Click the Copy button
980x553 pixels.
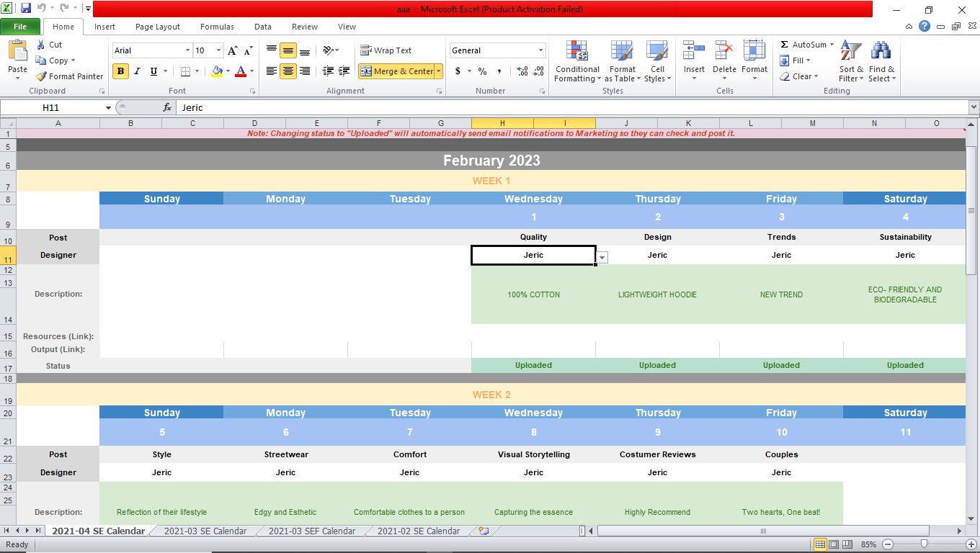tap(55, 60)
